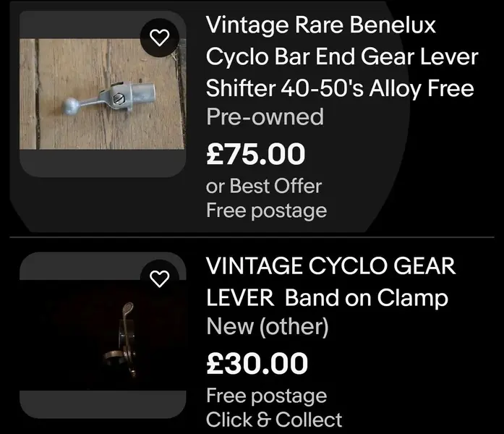The width and height of the screenshot is (504, 434).
Task: Open the 'VINTAGE CYCLO GEAR LEVER' listing title
Action: (x=330, y=282)
